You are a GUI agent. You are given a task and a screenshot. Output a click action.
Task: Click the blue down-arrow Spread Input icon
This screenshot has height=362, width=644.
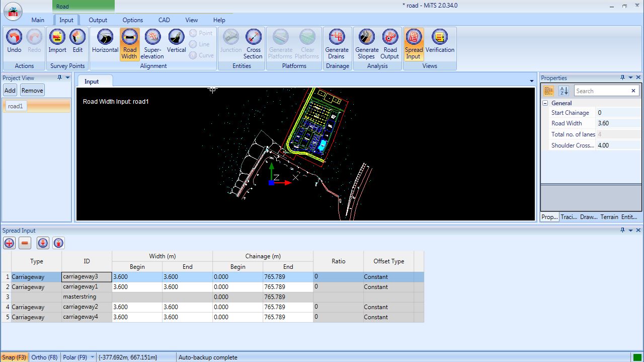43,243
